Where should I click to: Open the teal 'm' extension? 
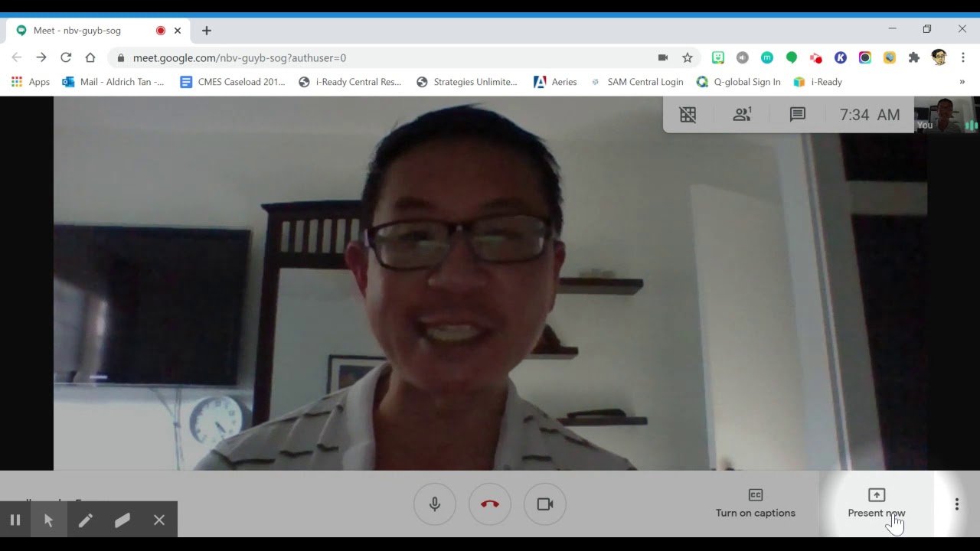[767, 57]
